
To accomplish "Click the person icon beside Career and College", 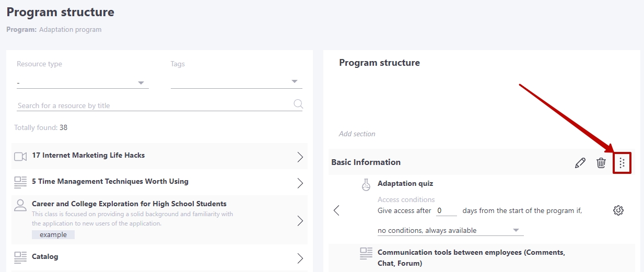I will (x=20, y=205).
